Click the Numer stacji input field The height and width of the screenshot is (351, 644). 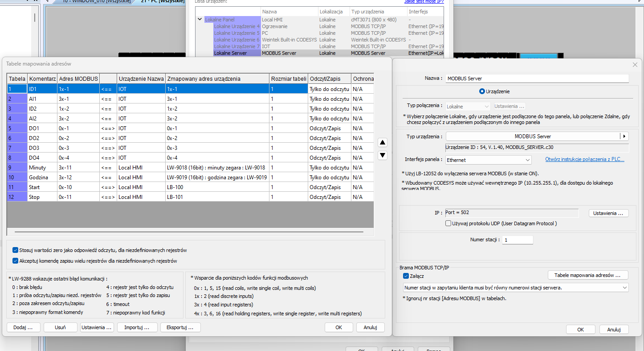517,240
